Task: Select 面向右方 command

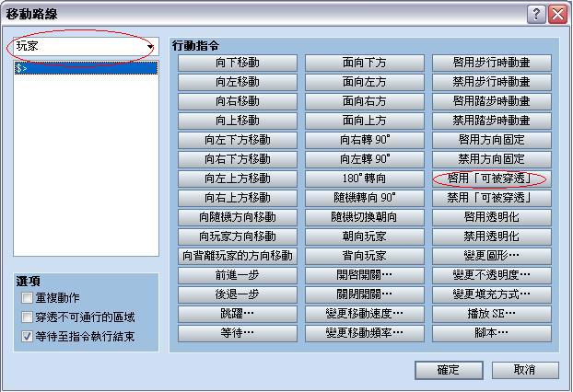Action: pyautogui.click(x=365, y=101)
